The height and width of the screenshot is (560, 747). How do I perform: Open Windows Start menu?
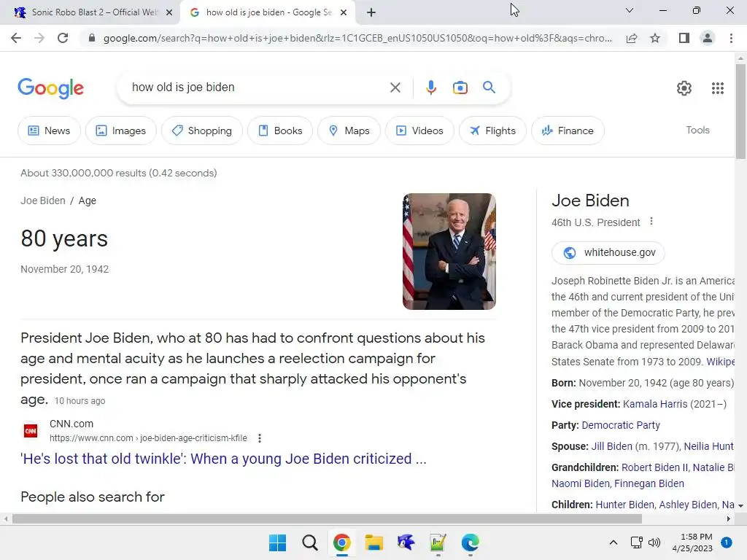coord(277,542)
